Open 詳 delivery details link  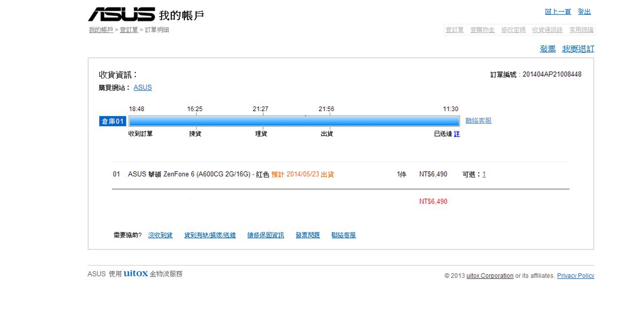[457, 134]
